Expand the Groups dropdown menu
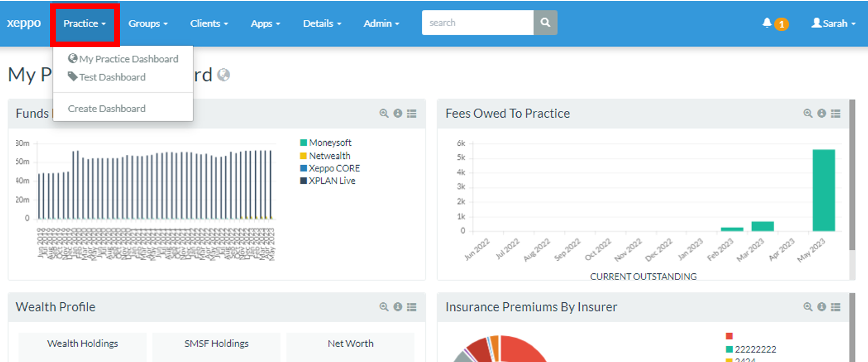Image resolution: width=868 pixels, height=362 pixels. pyautogui.click(x=148, y=23)
